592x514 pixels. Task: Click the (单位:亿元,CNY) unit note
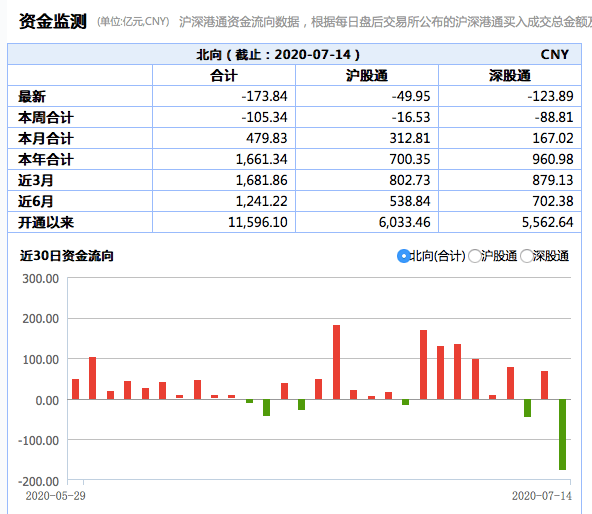(133, 22)
